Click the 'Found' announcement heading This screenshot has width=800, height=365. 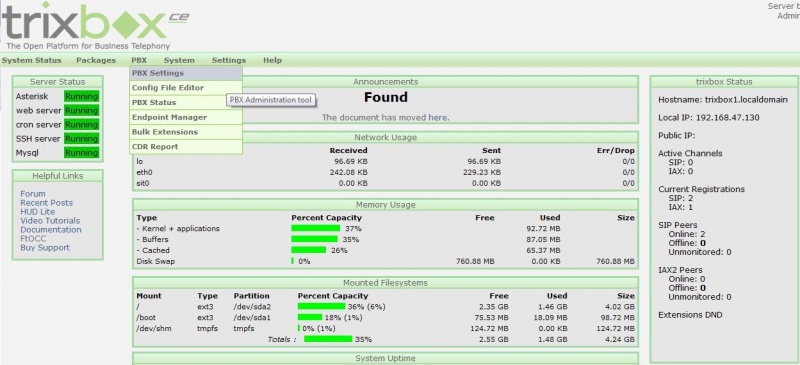(386, 97)
